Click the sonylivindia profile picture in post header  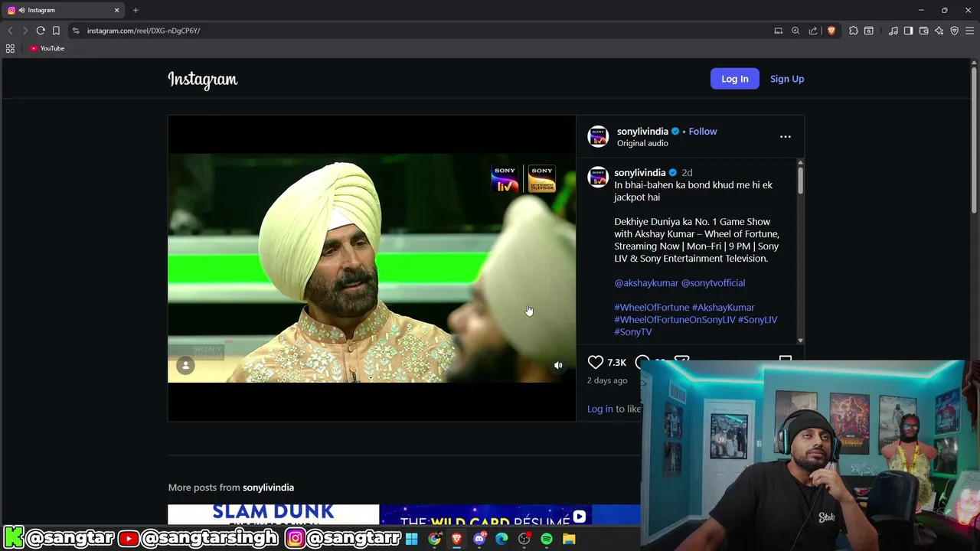[x=598, y=136]
